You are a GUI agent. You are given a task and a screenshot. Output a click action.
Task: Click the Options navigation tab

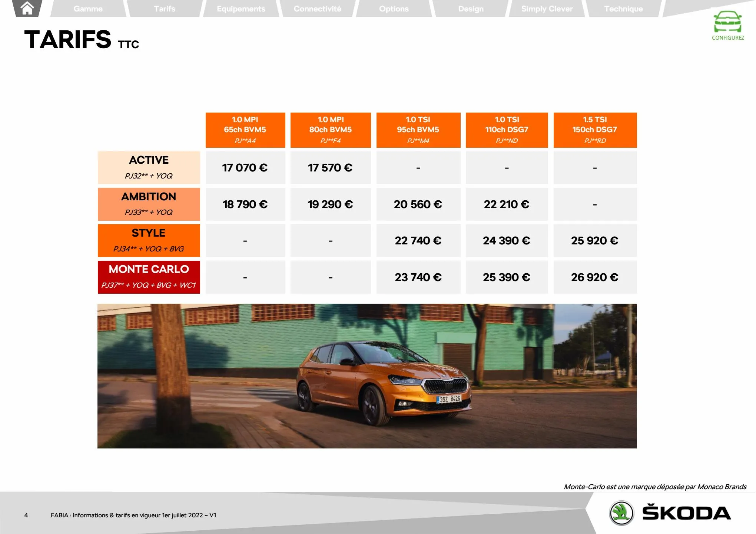[x=393, y=8]
